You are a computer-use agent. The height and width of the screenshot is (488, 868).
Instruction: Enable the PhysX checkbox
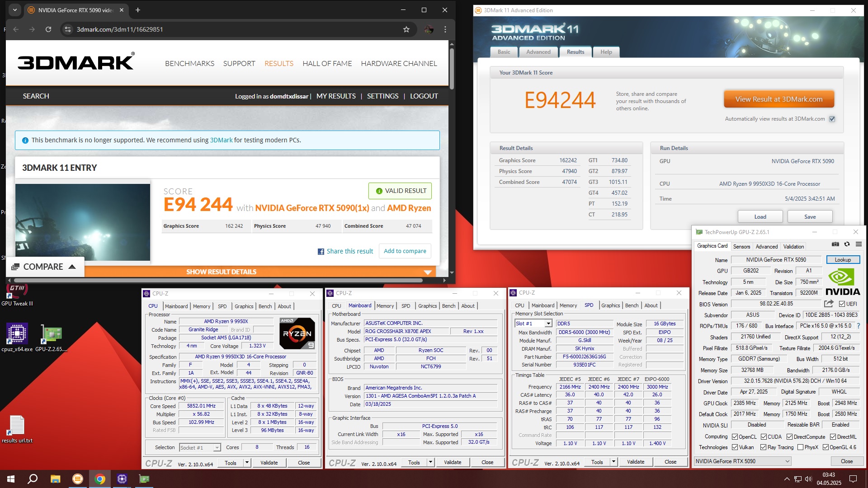[x=801, y=447]
